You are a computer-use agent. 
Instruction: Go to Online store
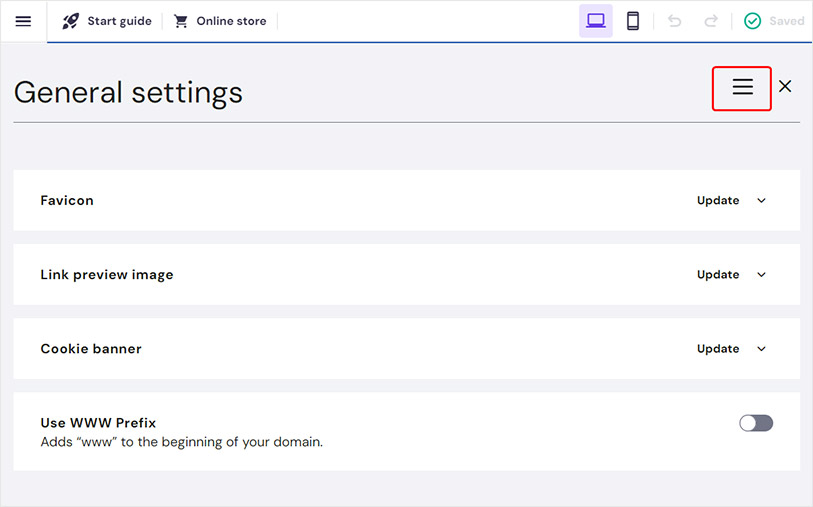coord(231,21)
